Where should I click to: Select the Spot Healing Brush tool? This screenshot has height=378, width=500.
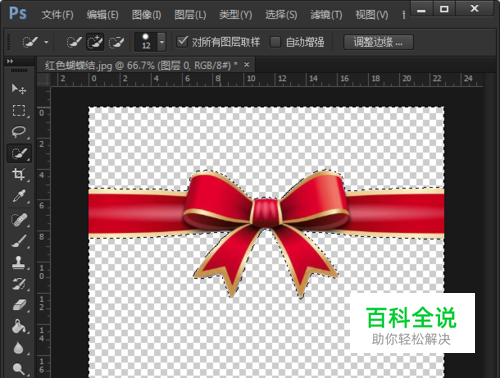(19, 219)
